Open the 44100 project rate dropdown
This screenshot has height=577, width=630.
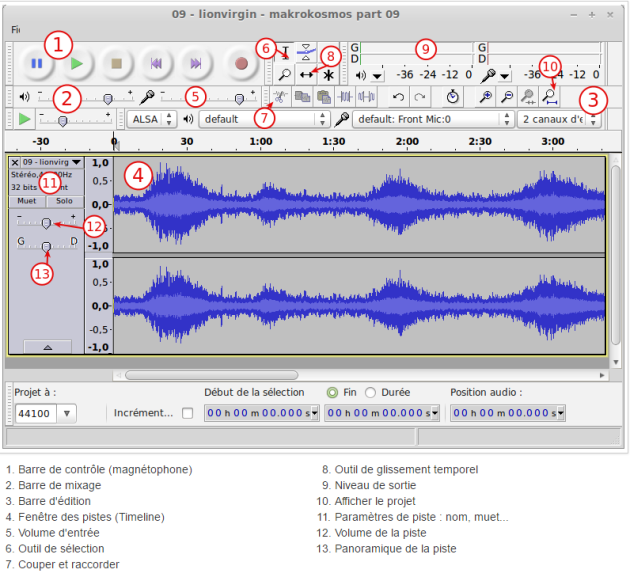click(x=67, y=413)
